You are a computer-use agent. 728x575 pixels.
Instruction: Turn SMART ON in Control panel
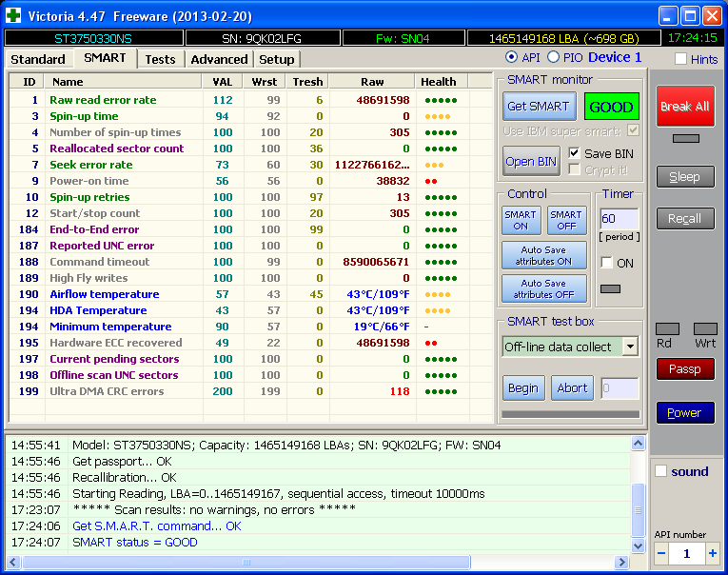point(520,220)
